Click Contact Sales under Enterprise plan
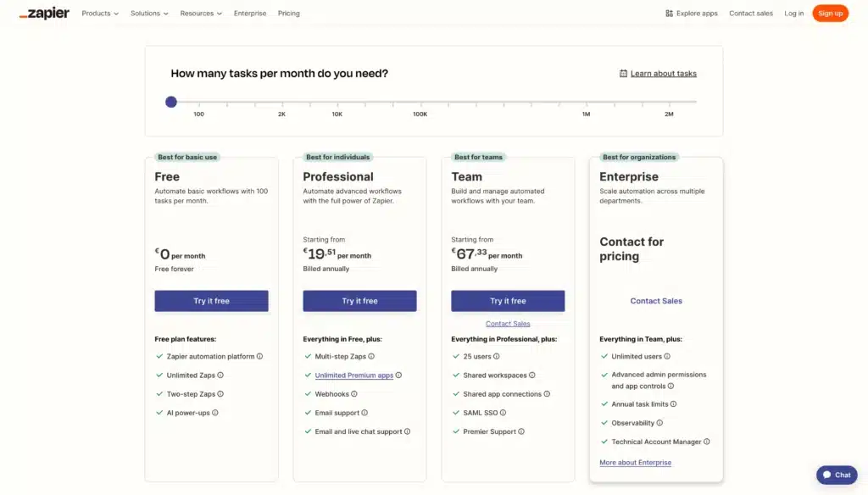Image resolution: width=868 pixels, height=495 pixels. click(656, 301)
